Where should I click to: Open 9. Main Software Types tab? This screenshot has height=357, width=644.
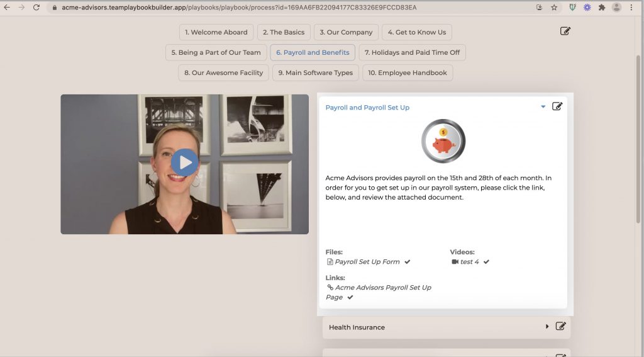pyautogui.click(x=316, y=72)
